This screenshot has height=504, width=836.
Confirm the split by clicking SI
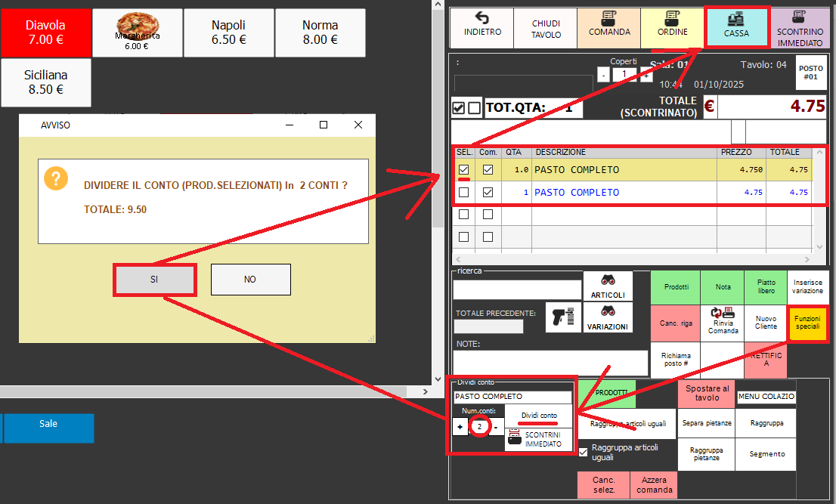[x=154, y=280]
